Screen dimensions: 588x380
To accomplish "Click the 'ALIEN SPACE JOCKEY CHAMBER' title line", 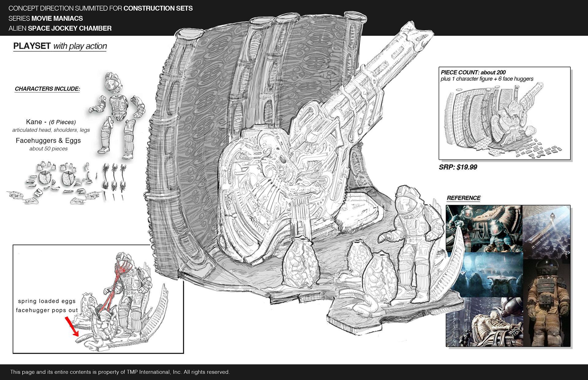I will 60,28.
